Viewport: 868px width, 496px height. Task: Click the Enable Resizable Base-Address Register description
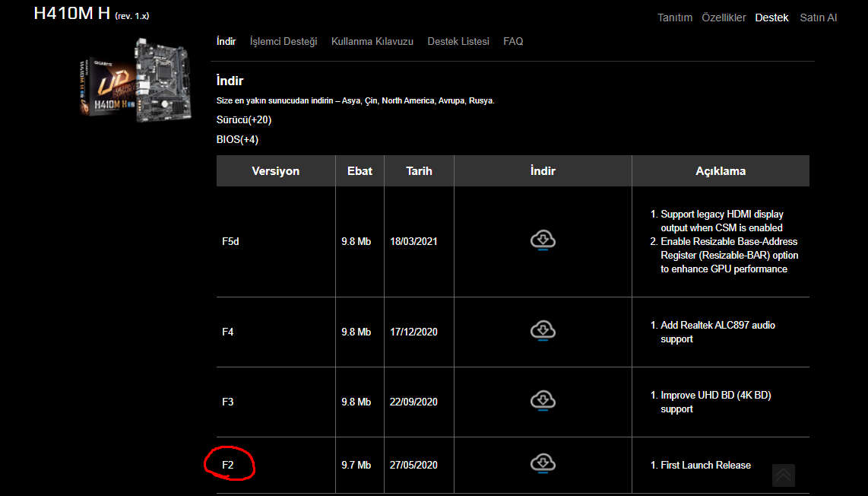point(729,255)
